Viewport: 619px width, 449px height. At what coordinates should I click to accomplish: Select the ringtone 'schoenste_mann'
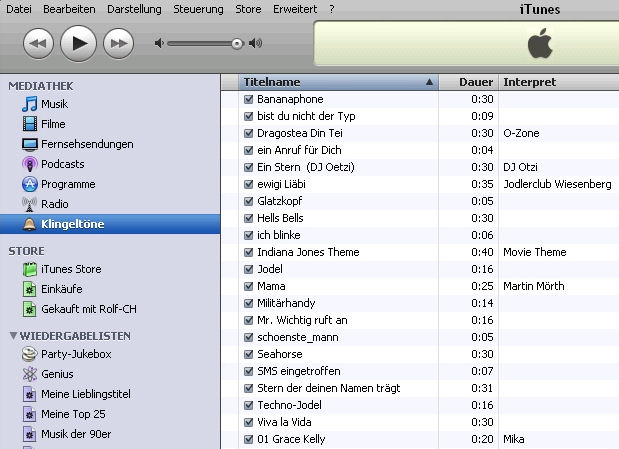click(298, 337)
